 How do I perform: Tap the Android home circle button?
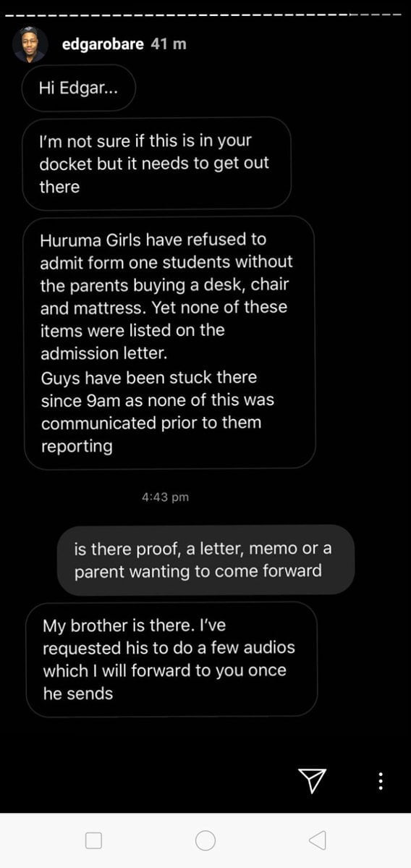coord(205,840)
